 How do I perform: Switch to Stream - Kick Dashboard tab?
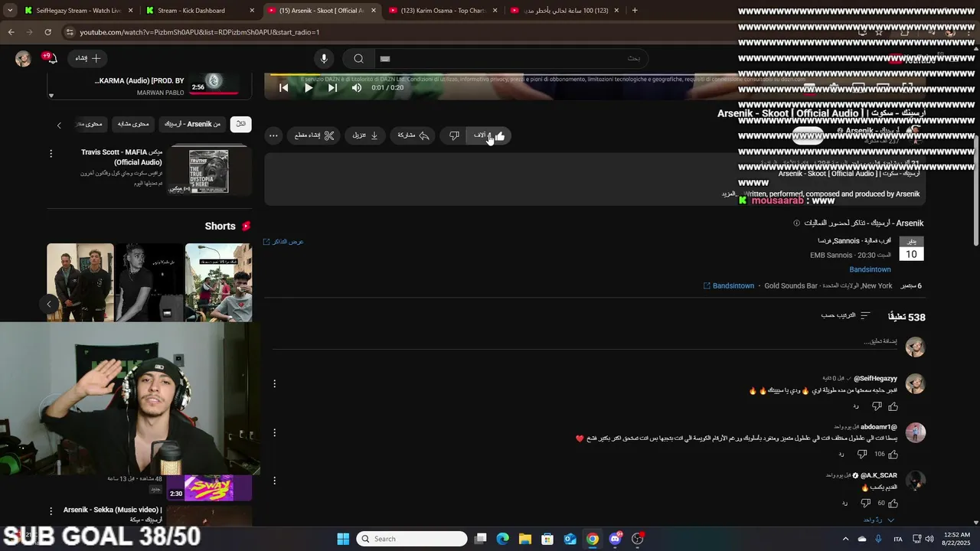(x=199, y=11)
